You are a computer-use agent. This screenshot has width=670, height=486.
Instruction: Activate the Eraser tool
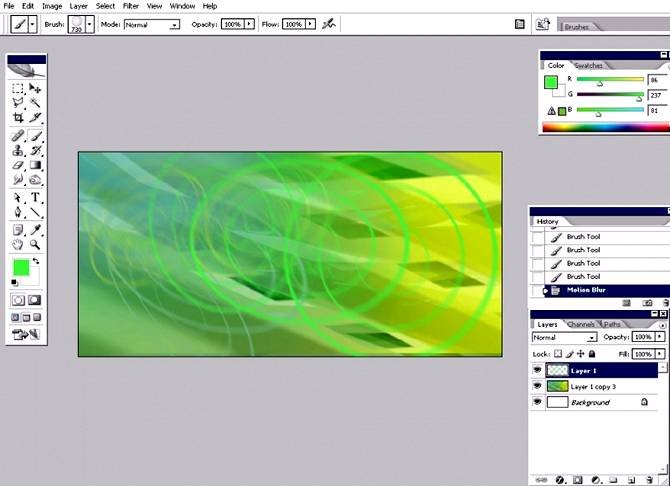[x=18, y=165]
